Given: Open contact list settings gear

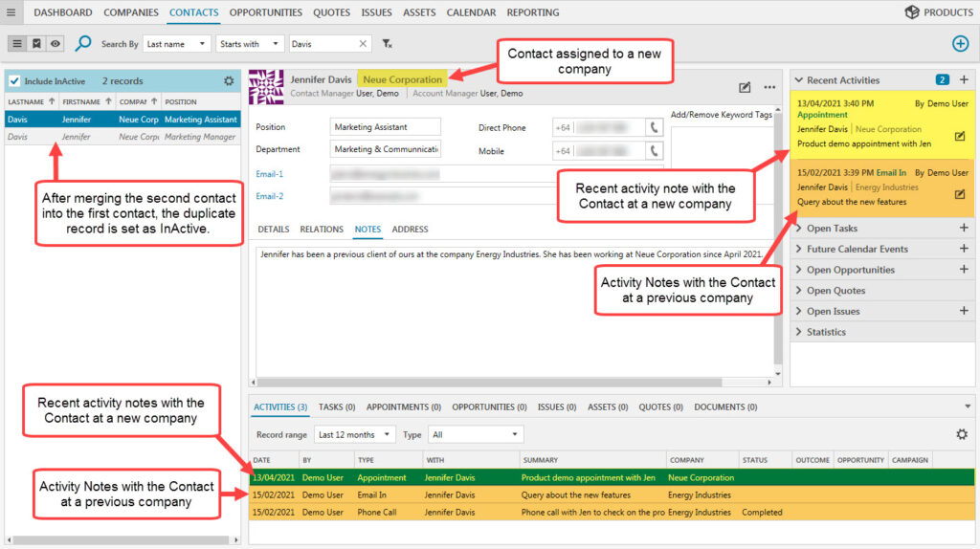Looking at the screenshot, I should click(x=229, y=82).
